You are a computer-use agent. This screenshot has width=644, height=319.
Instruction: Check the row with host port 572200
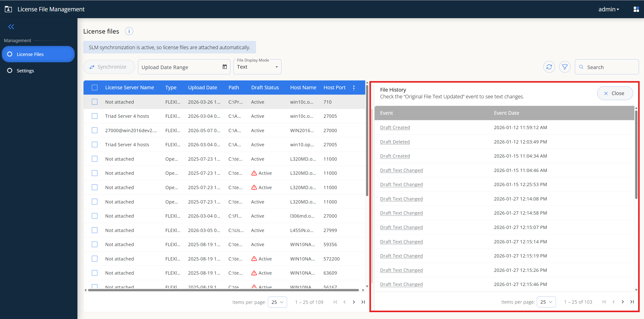click(x=95, y=259)
